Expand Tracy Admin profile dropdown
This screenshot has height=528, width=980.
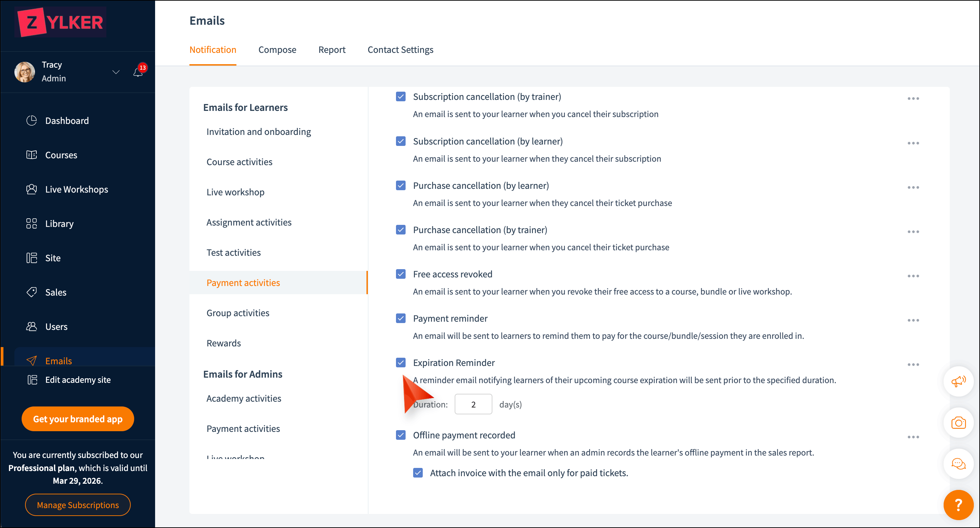tap(116, 72)
